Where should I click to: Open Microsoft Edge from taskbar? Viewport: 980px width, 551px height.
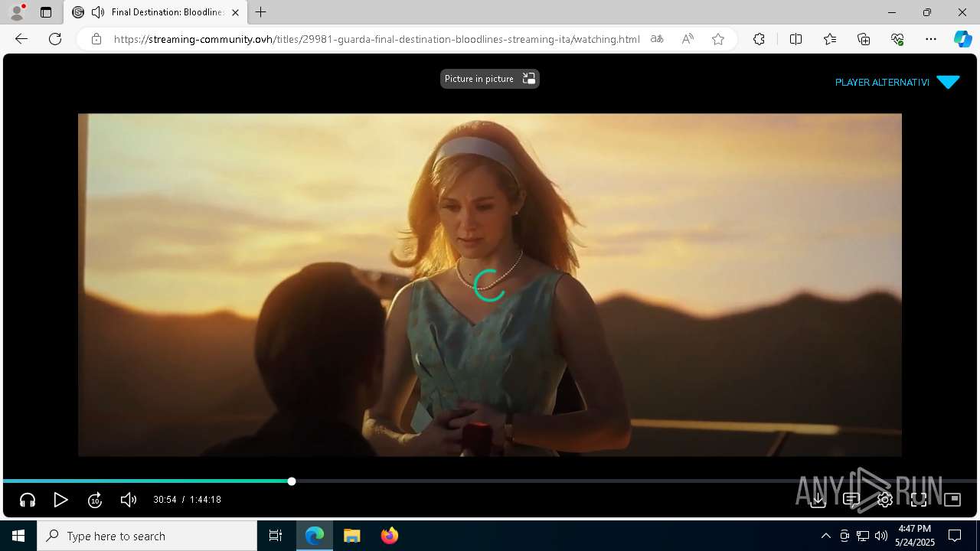point(315,536)
